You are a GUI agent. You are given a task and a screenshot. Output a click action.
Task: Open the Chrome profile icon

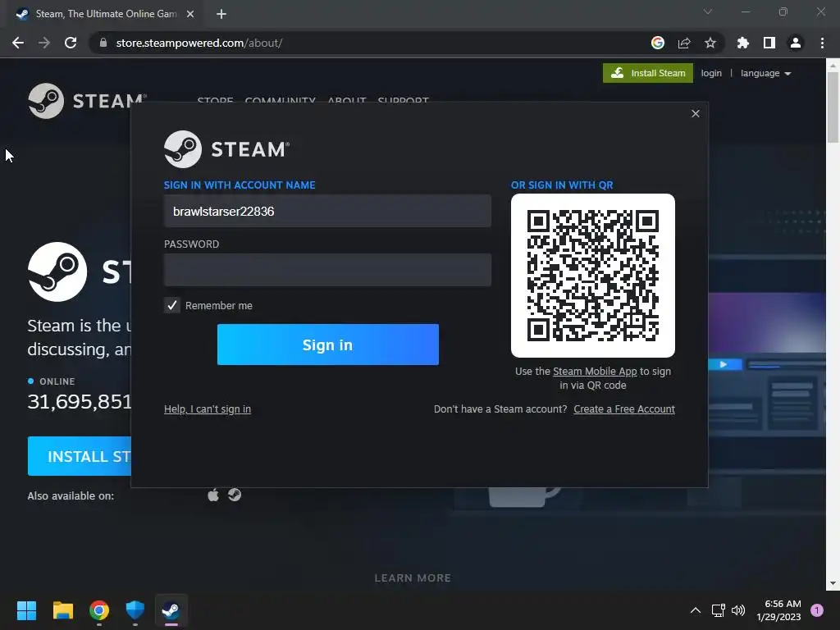[796, 43]
